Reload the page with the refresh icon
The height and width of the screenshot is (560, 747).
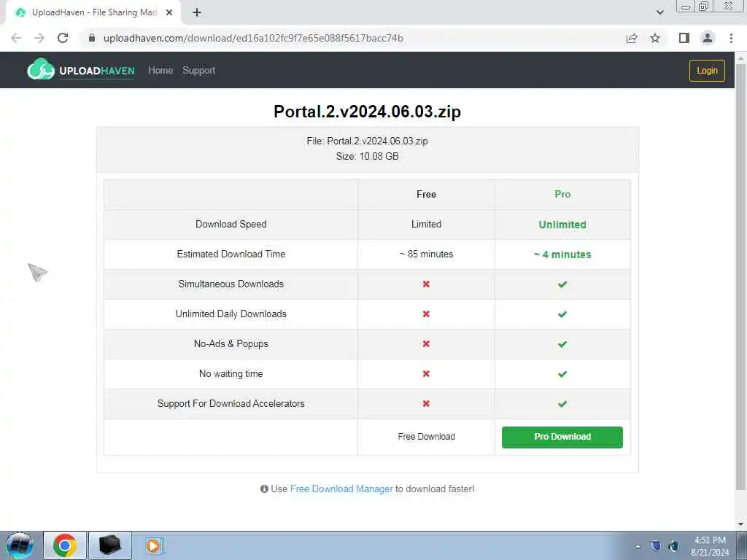(63, 38)
